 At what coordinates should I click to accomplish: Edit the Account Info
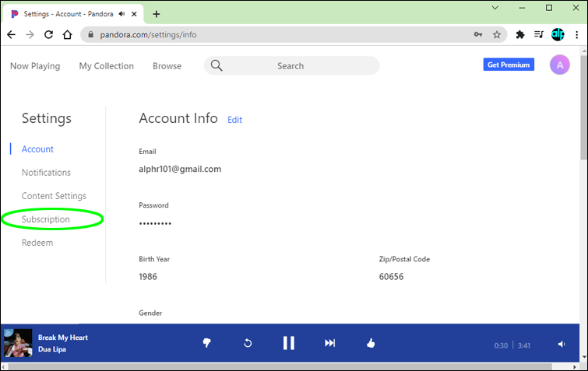pos(234,120)
